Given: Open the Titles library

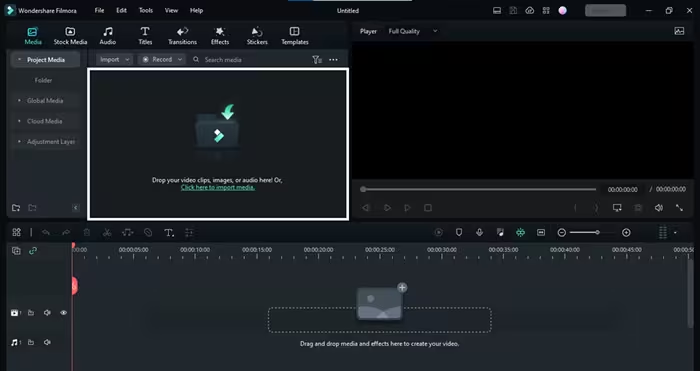Looking at the screenshot, I should point(145,36).
